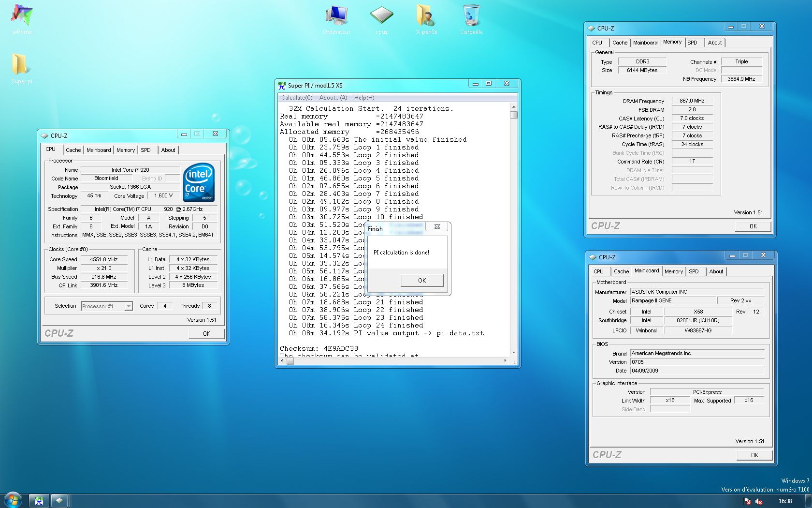Switch to Mainboard tab in left CPU-Z
The height and width of the screenshot is (508, 812).
[x=99, y=150]
